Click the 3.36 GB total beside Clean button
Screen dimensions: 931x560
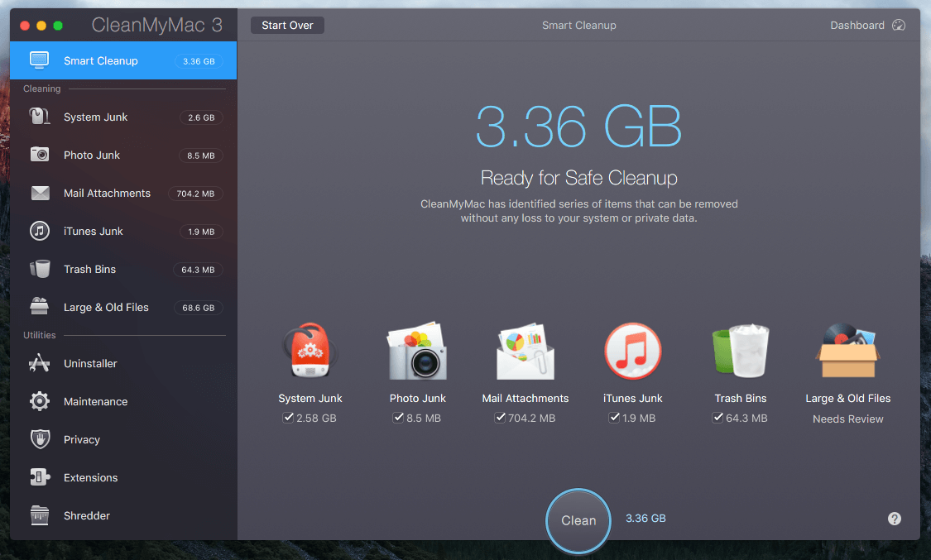645,518
